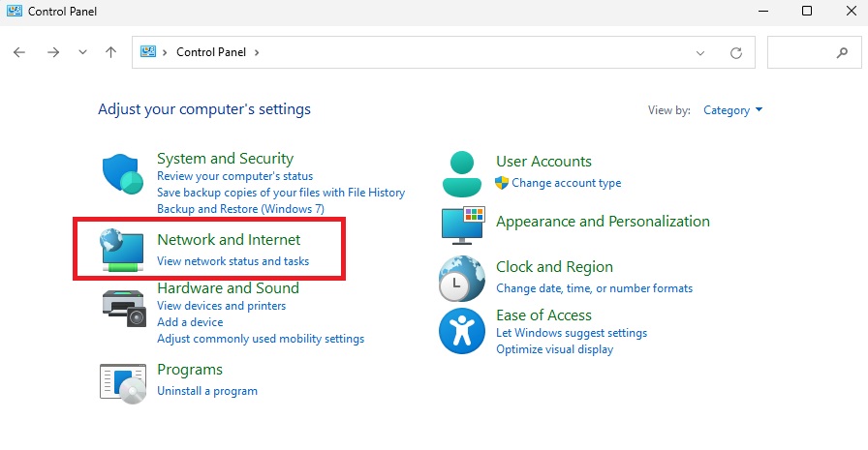The height and width of the screenshot is (450, 868).
Task: Expand the chevron after Control Panel breadcrumb
Action: (x=257, y=52)
